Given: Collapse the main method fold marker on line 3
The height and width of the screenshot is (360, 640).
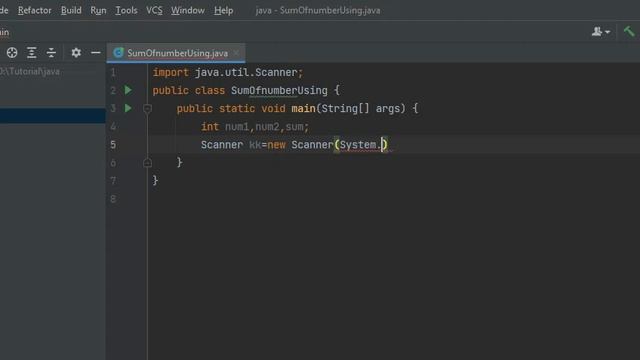Looking at the screenshot, I should point(147,109).
